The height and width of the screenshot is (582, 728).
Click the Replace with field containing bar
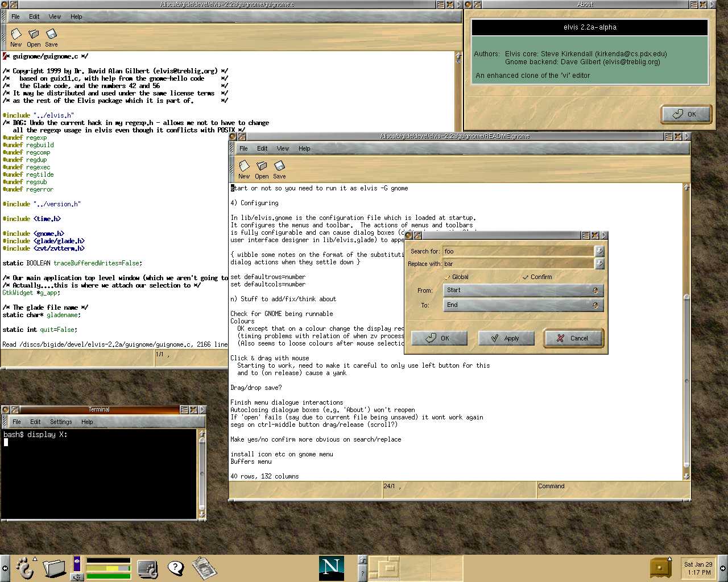518,264
